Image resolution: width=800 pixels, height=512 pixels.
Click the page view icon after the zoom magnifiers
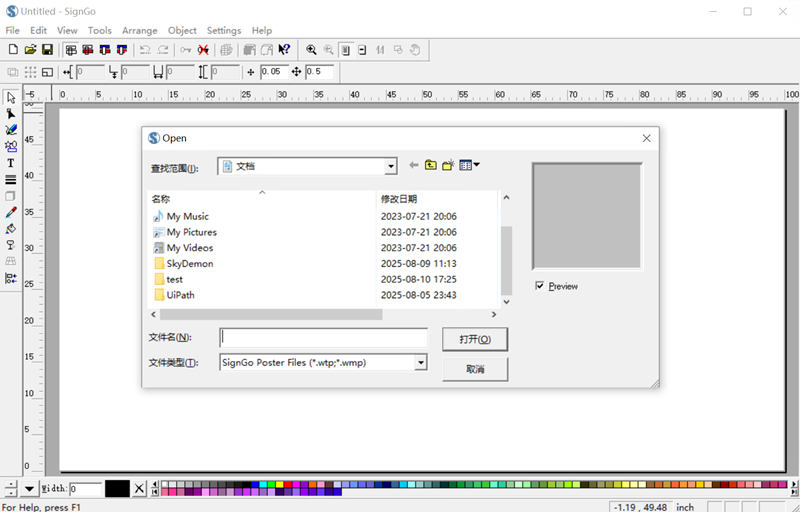point(346,49)
